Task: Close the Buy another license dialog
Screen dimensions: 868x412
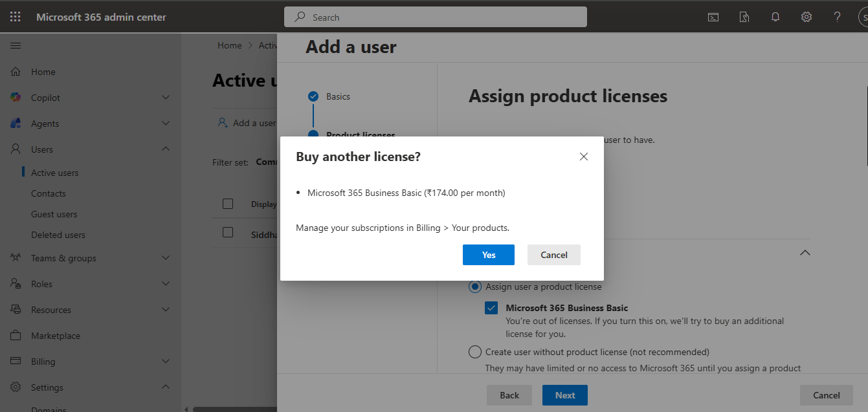Action: pos(584,157)
